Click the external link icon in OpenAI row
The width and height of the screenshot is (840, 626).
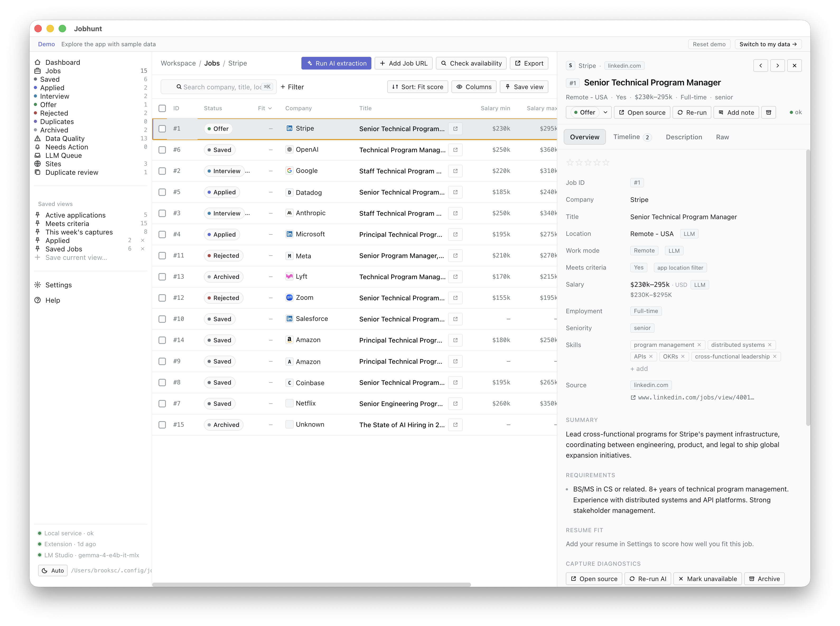[x=455, y=150]
